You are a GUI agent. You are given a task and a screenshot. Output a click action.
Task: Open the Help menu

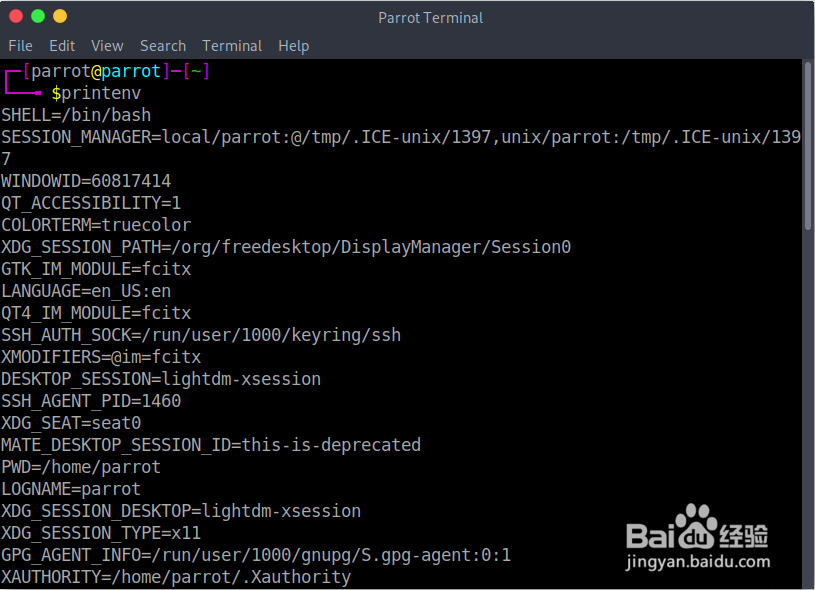coord(293,46)
